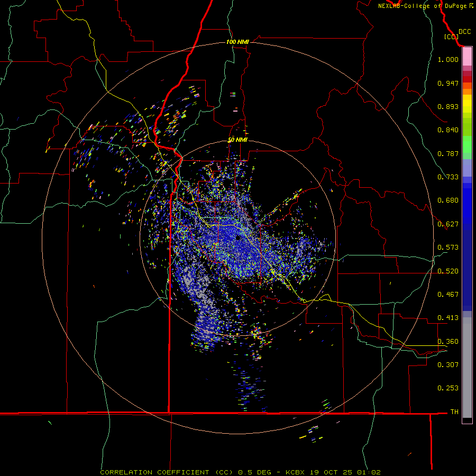The image size is (476, 476).
Task: Click the Correlation Coefficient KCBX caption text
Action: (240, 472)
